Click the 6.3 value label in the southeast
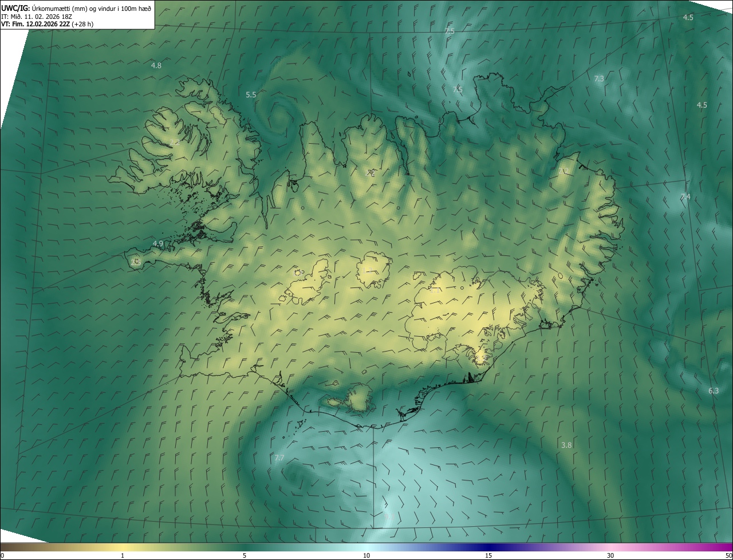733x560 pixels. (x=713, y=391)
